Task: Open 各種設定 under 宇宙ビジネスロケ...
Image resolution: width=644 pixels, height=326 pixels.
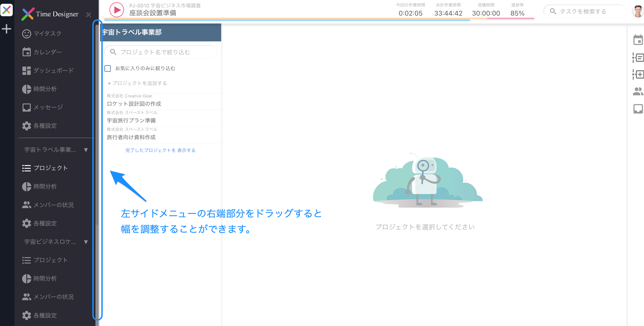Action: (45, 315)
